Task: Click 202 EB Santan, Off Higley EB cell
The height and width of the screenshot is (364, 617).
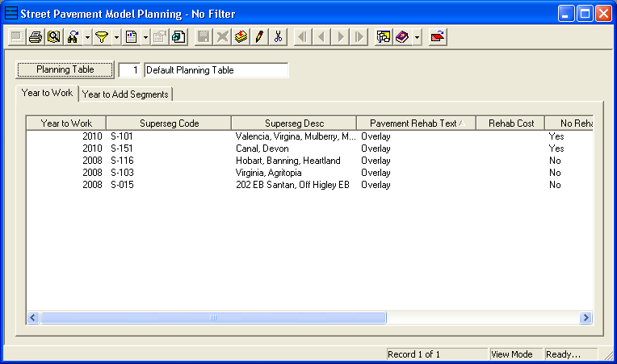Action: click(292, 185)
